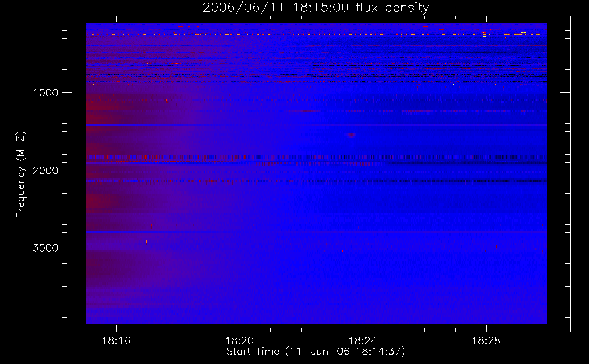This screenshot has height=364, width=589.
Task: Click the 18:16 time tick label
Action: [116, 341]
